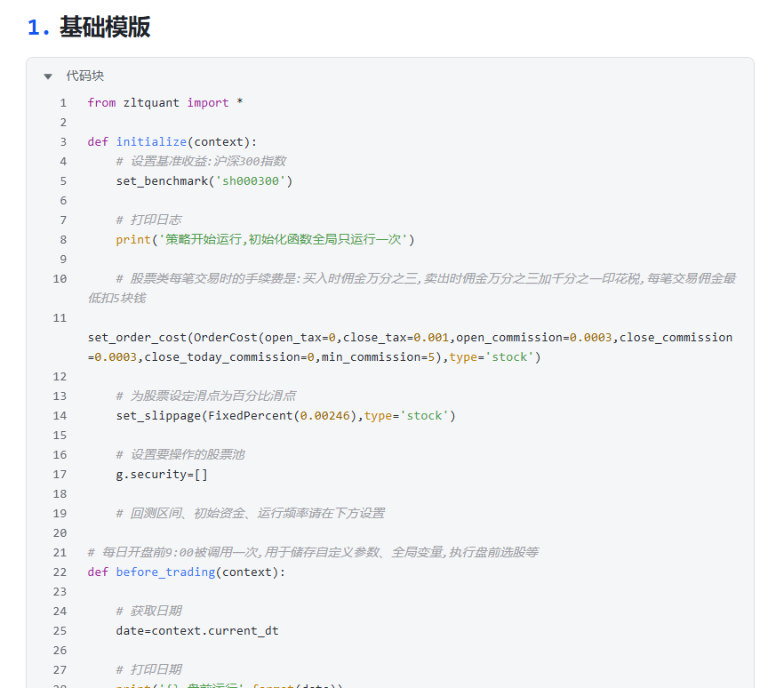Click line number 1 in gutter
The image size is (784, 688).
pyautogui.click(x=63, y=103)
